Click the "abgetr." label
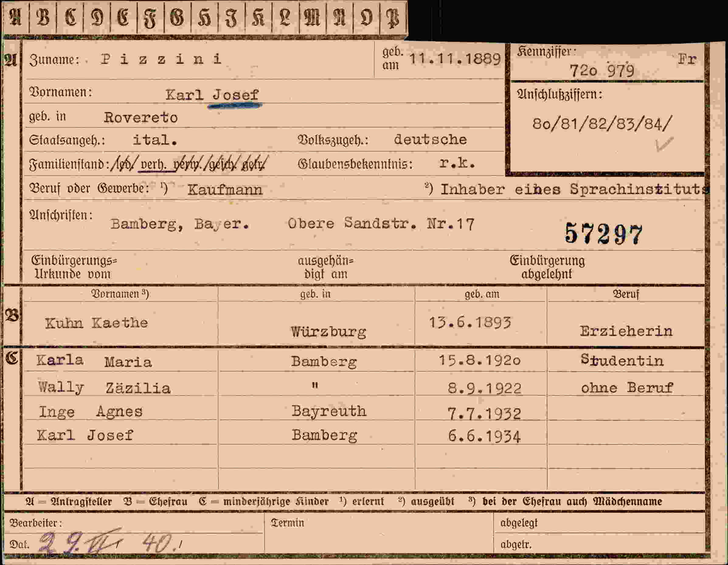Image resolution: width=728 pixels, height=565 pixels. pos(516,544)
